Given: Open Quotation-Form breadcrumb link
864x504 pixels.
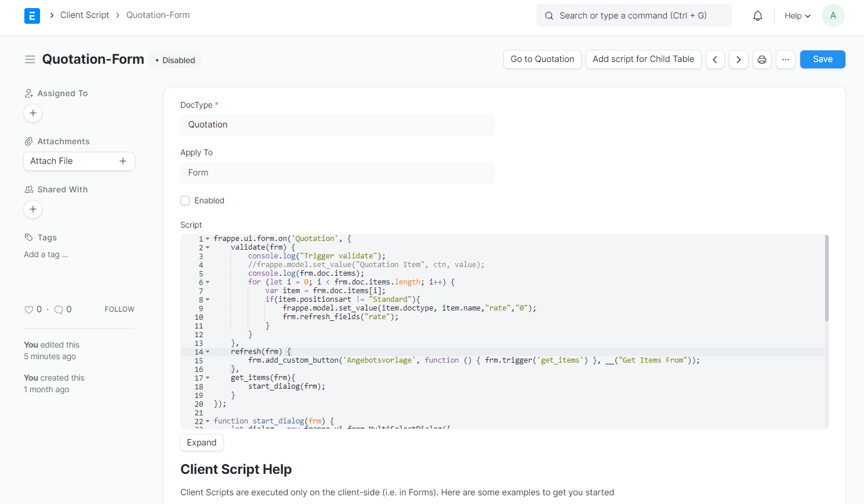Looking at the screenshot, I should click(158, 15).
